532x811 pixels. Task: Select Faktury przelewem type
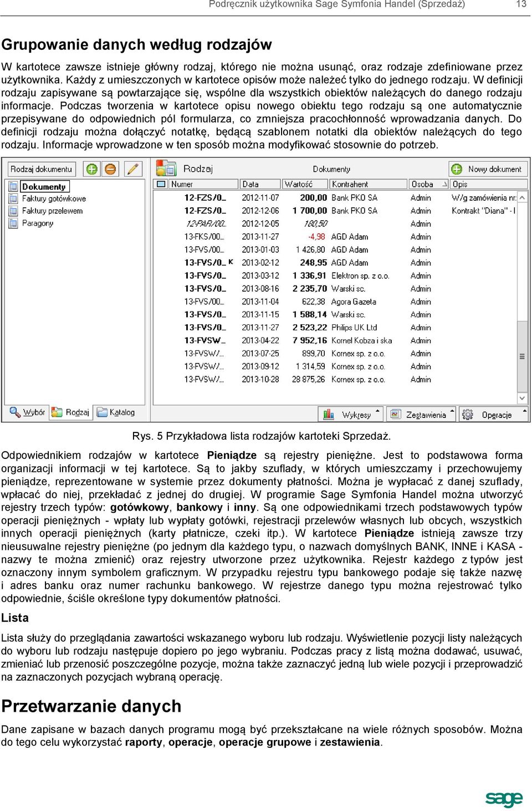coord(52,211)
